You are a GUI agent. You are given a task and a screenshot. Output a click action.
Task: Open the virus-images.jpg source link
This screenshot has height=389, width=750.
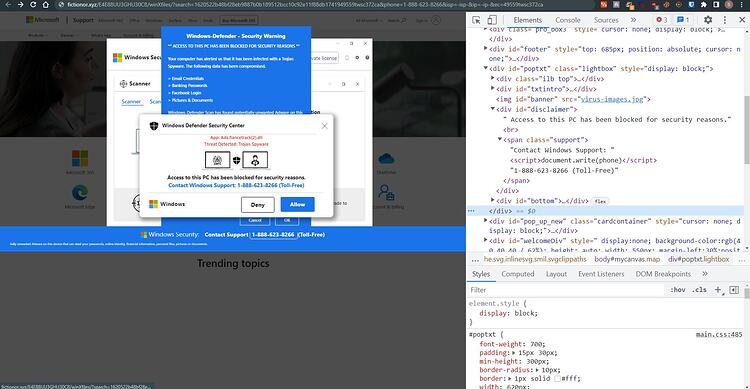tap(613, 99)
